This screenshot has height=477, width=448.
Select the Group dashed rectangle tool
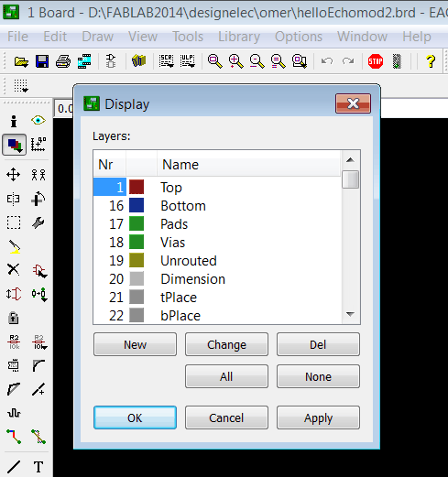coord(14,222)
